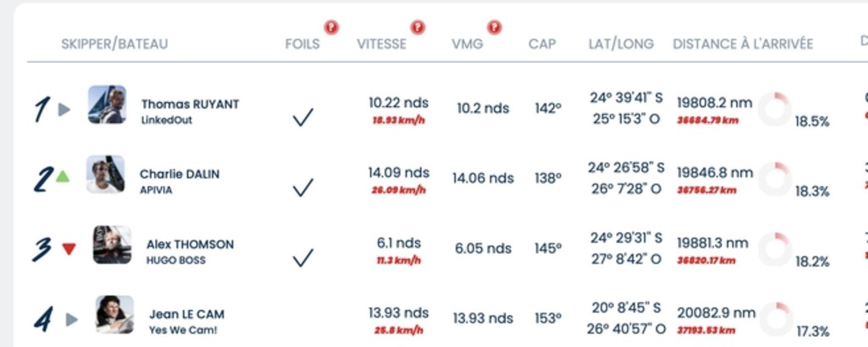Open Jean LE CAM's skipper name link
Image resolution: width=868 pixels, height=347 pixels.
point(187,314)
